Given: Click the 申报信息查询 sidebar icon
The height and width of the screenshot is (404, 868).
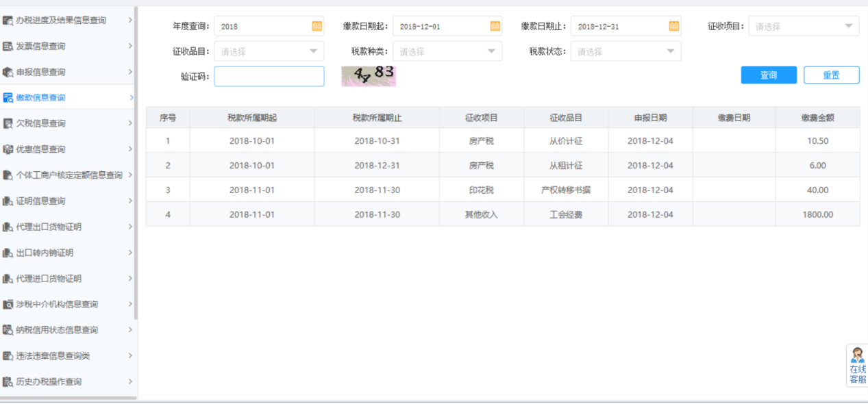Looking at the screenshot, I should point(8,73).
